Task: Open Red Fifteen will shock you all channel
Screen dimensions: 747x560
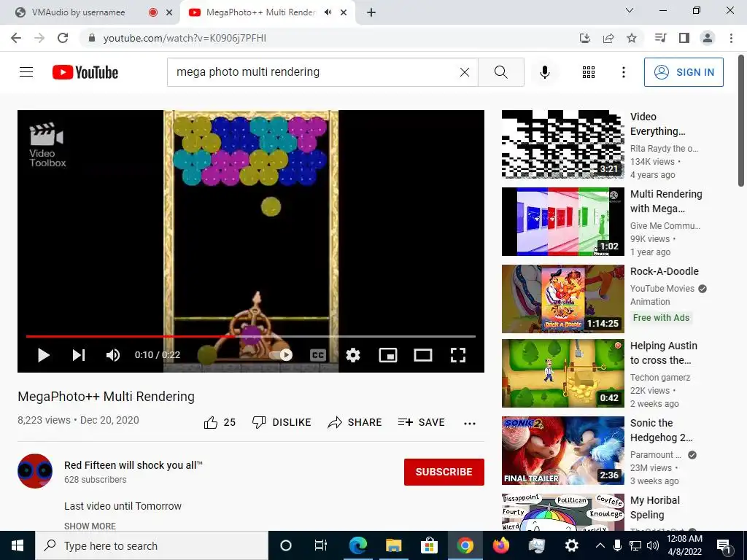Action: [133, 465]
